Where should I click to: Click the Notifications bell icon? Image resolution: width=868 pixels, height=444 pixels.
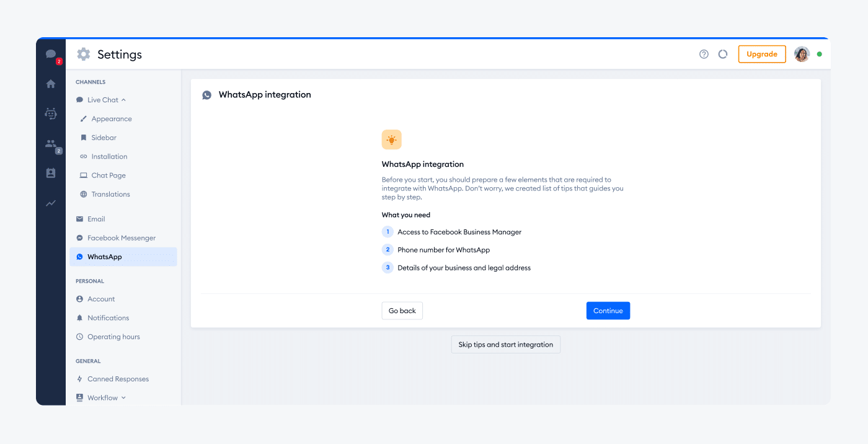79,318
